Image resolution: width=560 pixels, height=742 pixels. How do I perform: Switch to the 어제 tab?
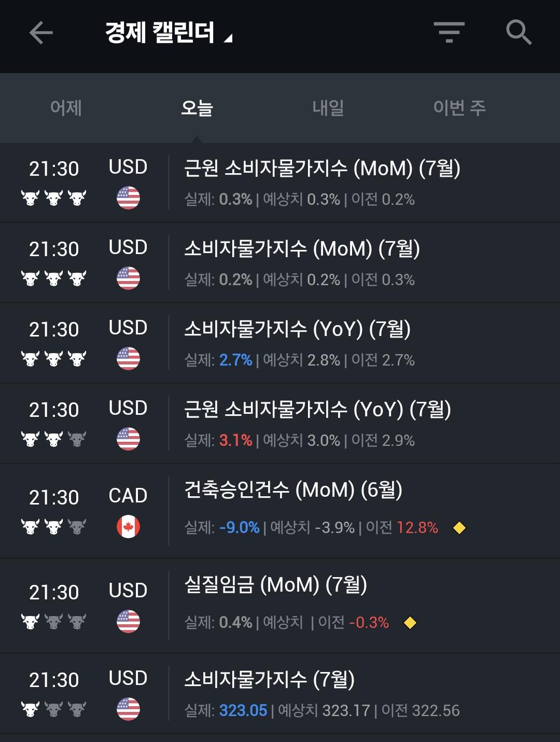(66, 108)
